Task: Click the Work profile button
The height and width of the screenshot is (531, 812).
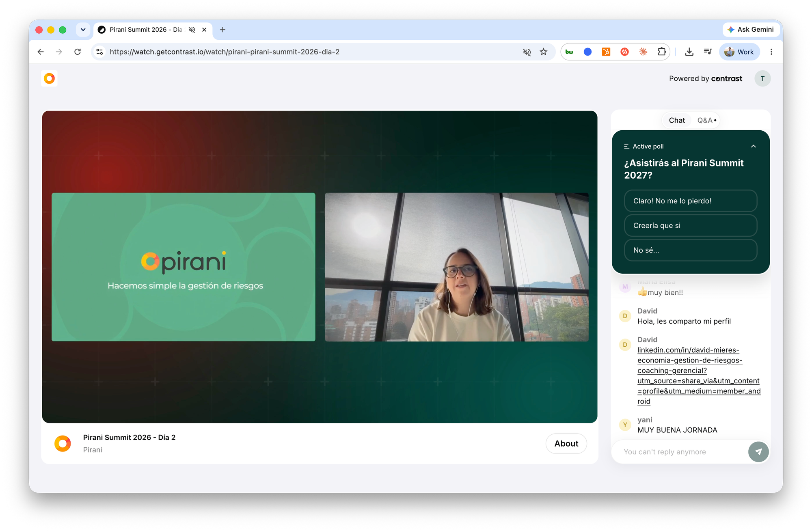Action: pyautogui.click(x=739, y=52)
